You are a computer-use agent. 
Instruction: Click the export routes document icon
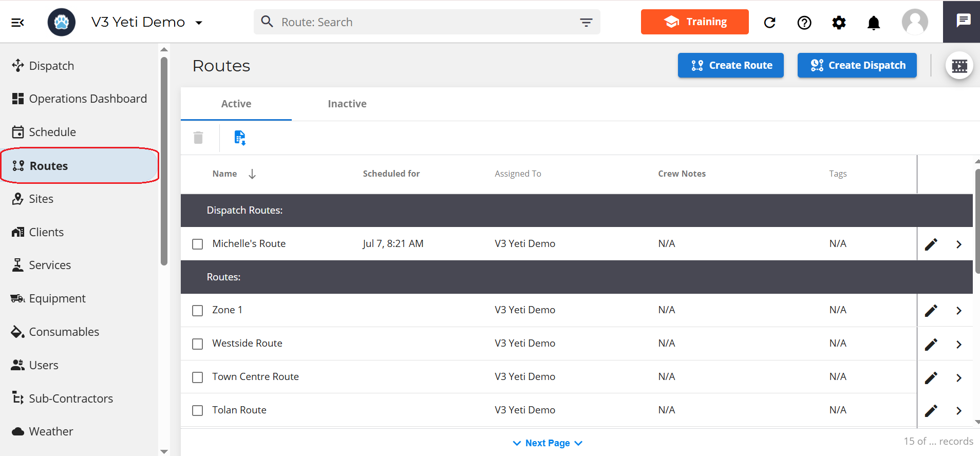tap(239, 138)
